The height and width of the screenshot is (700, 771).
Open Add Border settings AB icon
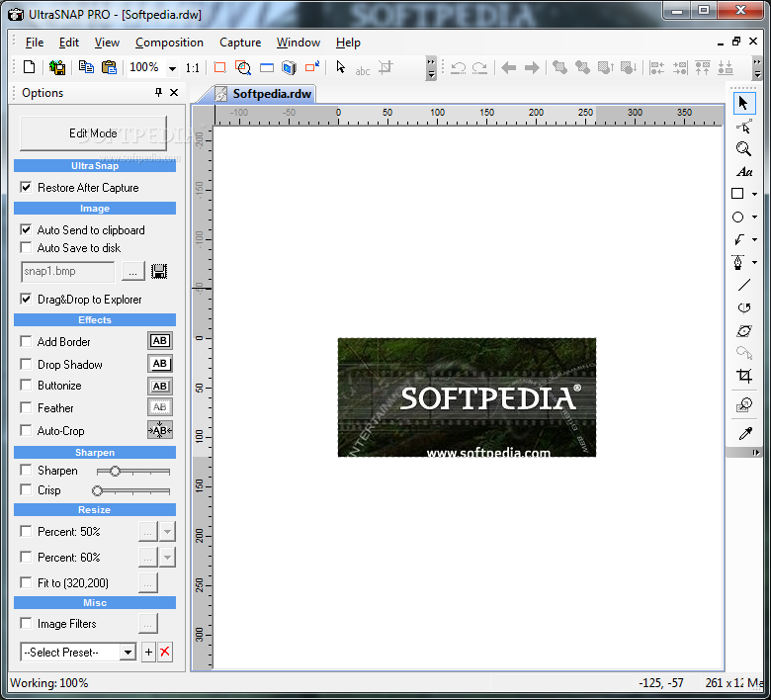[x=160, y=341]
